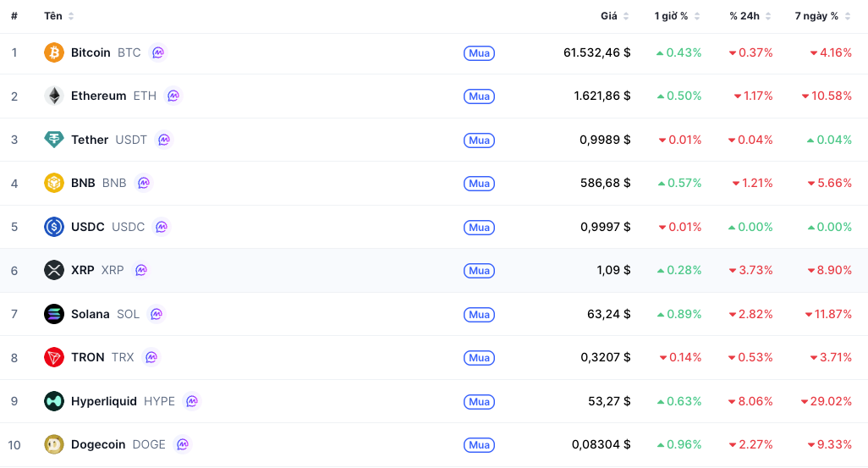
Task: Click the Hyperliquid price 53,27 $
Action: point(609,401)
